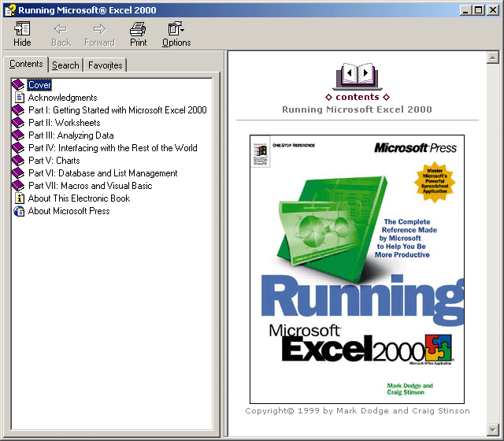The height and width of the screenshot is (441, 504).
Task: Click the Hide toolbar button
Action: 22,34
